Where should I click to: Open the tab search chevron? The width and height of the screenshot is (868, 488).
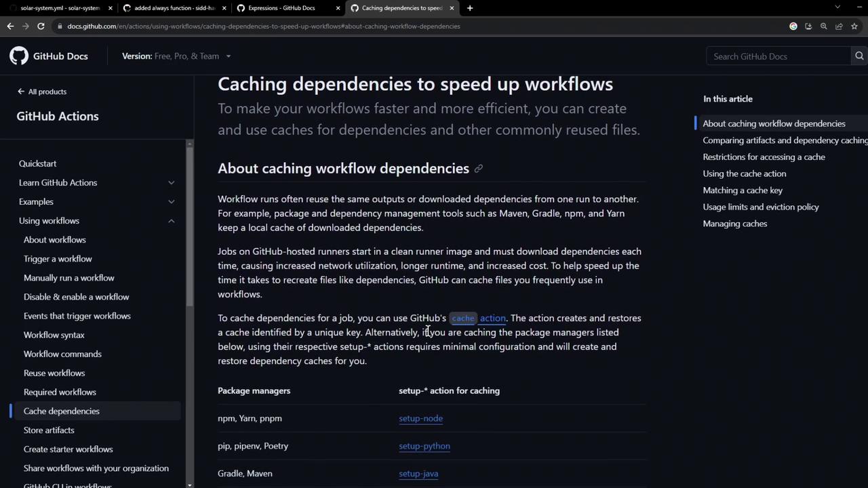click(837, 7)
